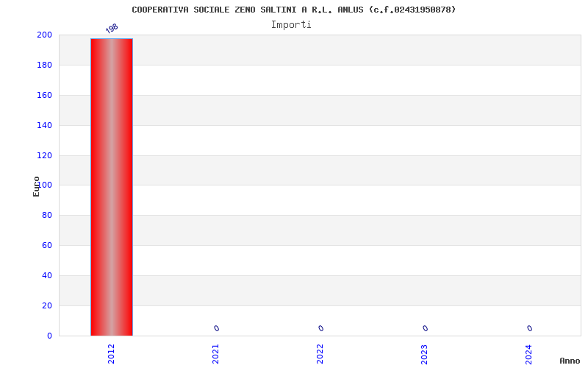The width and height of the screenshot is (588, 368).
Task: Click the 20 y-axis tick label
Action: 47,305
